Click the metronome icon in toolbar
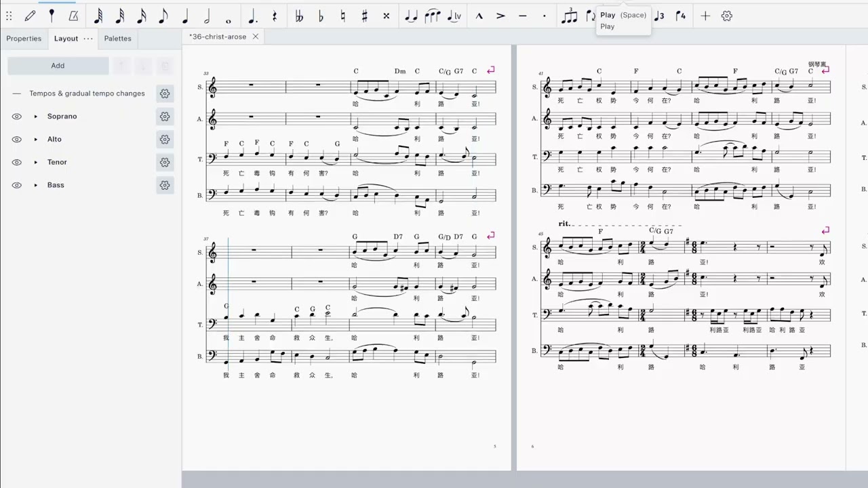868x488 pixels. [73, 16]
